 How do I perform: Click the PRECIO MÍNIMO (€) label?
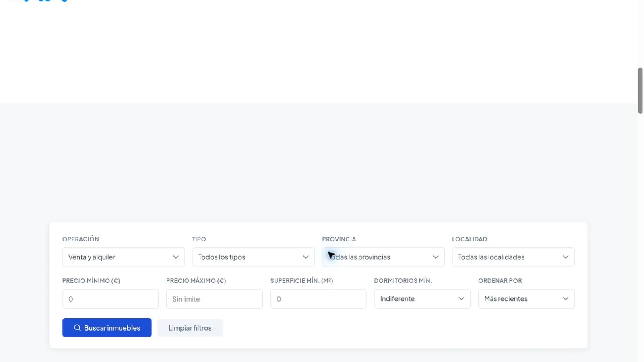(91, 281)
